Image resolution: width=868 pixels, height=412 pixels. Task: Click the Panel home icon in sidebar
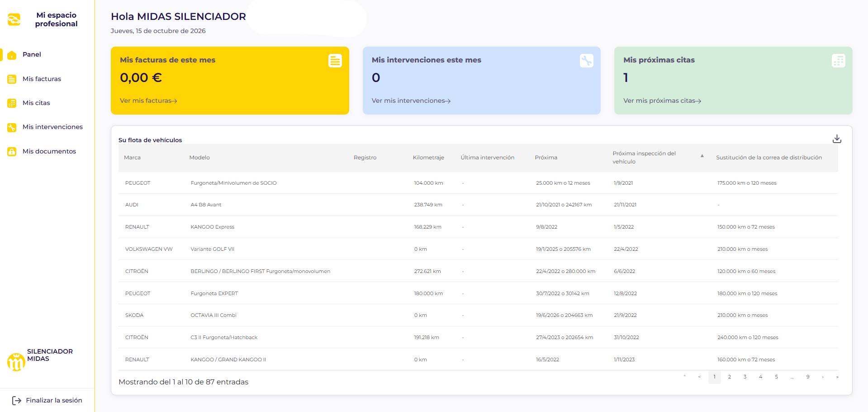pos(12,55)
